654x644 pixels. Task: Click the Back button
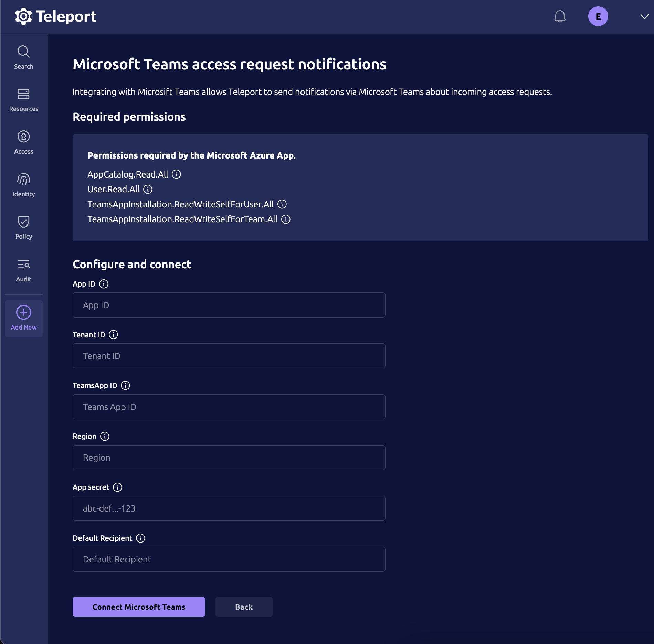pos(243,607)
